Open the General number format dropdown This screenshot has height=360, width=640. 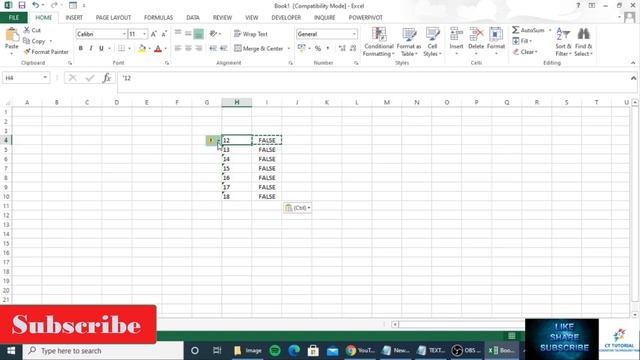pos(354,34)
